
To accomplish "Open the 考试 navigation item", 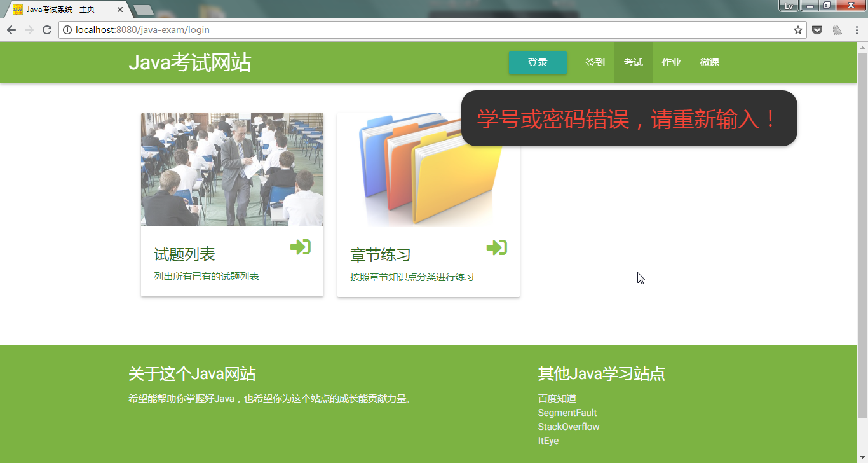I will [x=633, y=62].
